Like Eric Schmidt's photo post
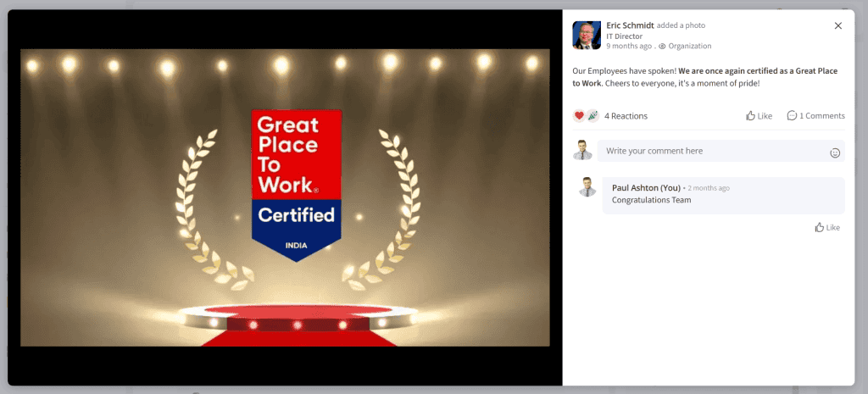The height and width of the screenshot is (394, 868). point(759,115)
